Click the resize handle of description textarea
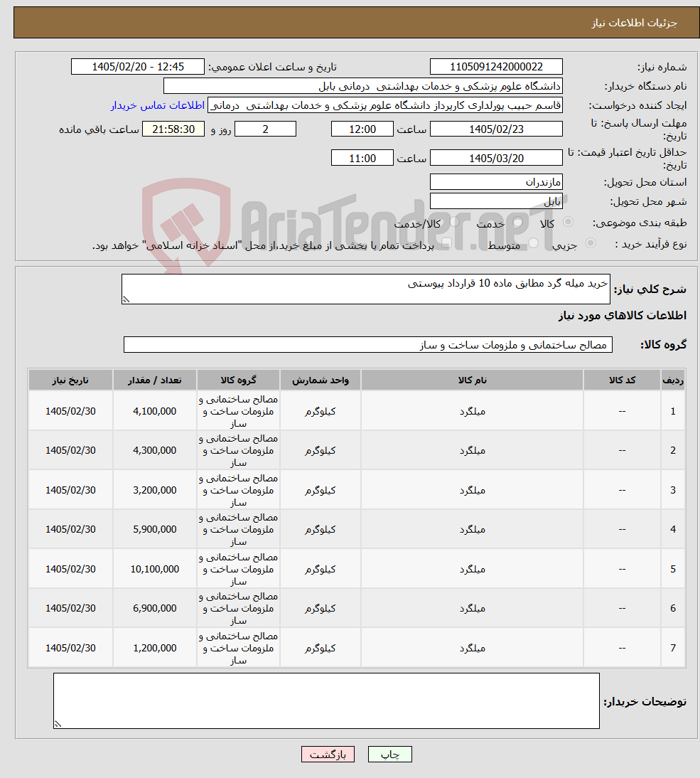Viewport: 700px width, 778px height. coord(126,299)
